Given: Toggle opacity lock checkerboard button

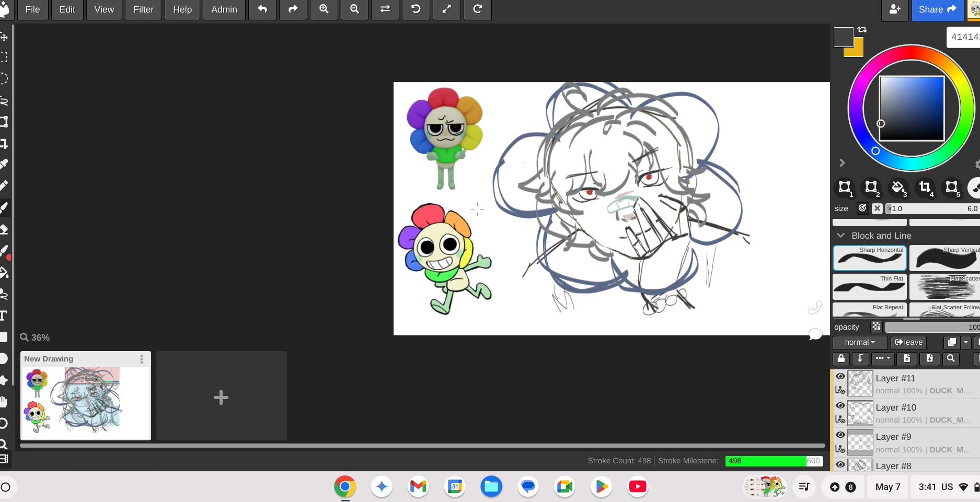Looking at the screenshot, I should [877, 327].
